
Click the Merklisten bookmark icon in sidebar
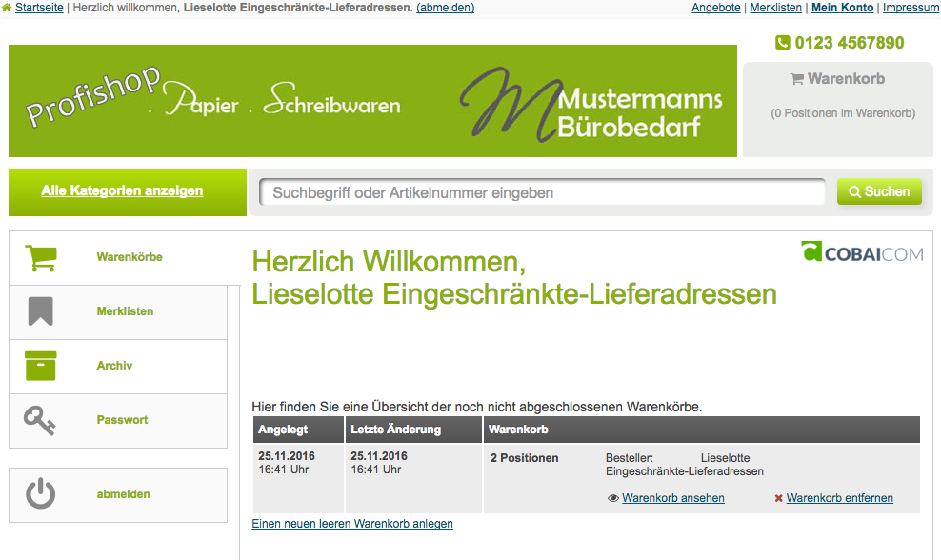[x=40, y=311]
